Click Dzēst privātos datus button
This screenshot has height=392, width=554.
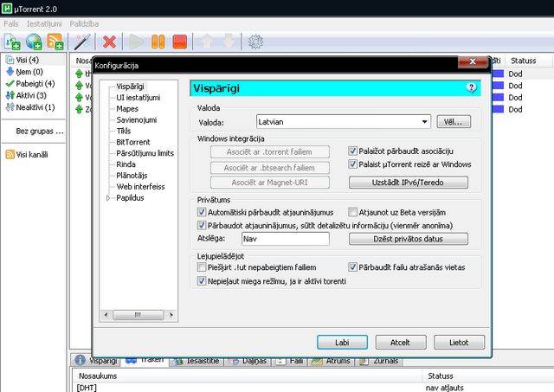pyautogui.click(x=408, y=239)
